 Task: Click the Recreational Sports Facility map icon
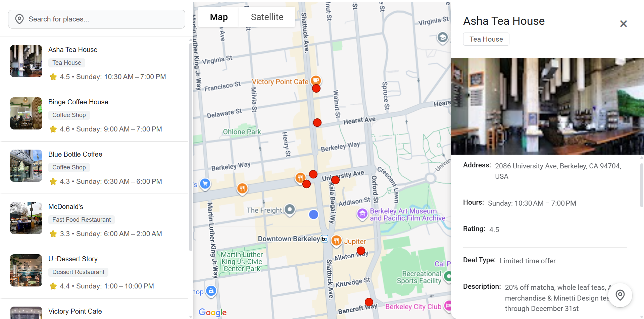point(448,276)
